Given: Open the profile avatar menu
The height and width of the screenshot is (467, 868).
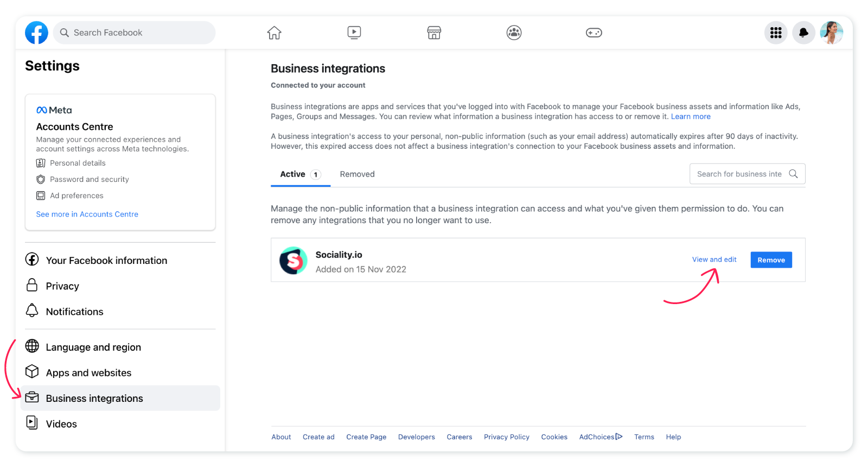Looking at the screenshot, I should pyautogui.click(x=832, y=33).
